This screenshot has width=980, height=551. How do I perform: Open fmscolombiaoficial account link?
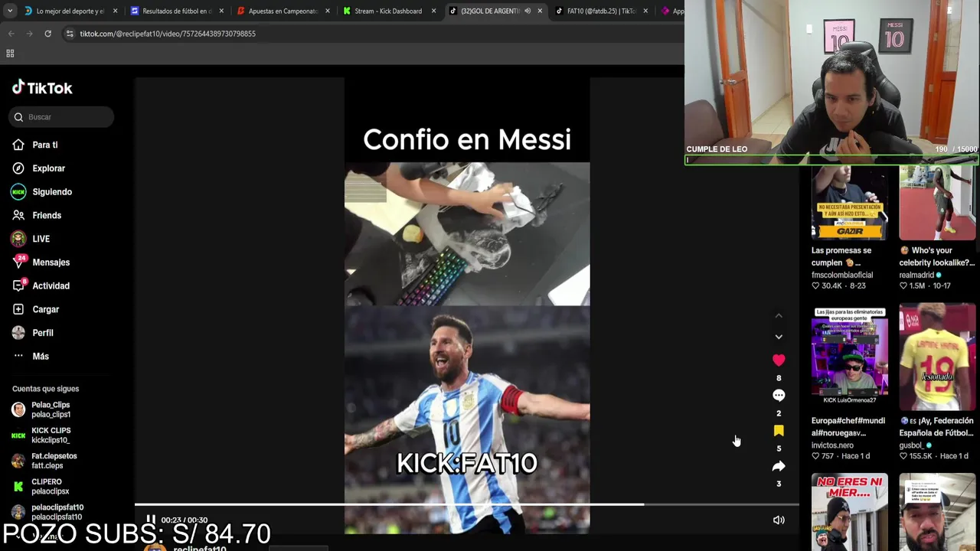pos(842,275)
